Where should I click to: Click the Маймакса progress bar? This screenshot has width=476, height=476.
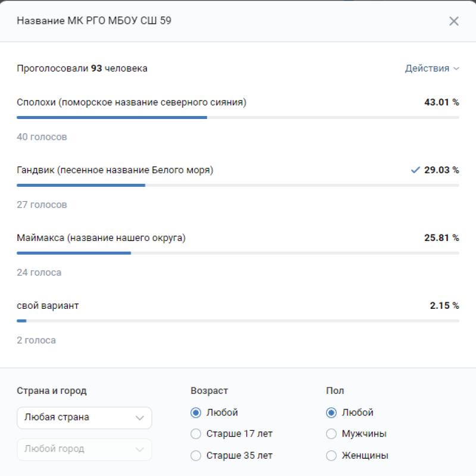coord(238,253)
